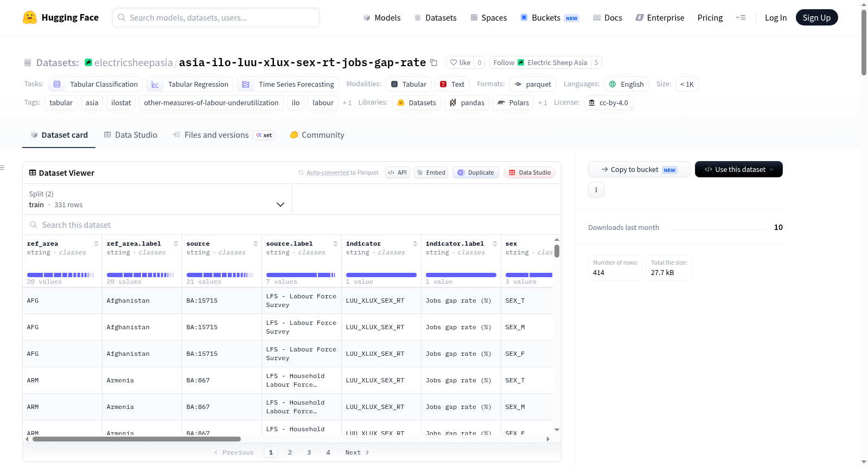This screenshot has width=868, height=467.
Task: Select the cc-by-4.0 license tag
Action: 609,103
